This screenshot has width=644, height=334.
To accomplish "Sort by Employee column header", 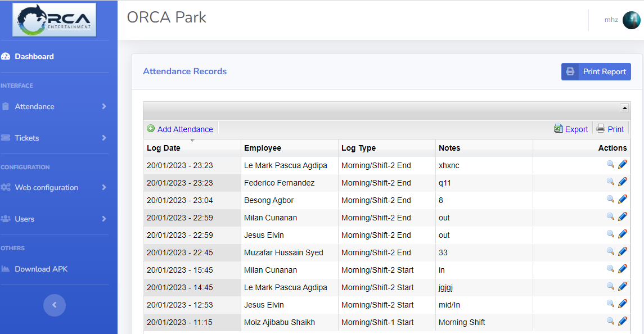I will tap(263, 148).
